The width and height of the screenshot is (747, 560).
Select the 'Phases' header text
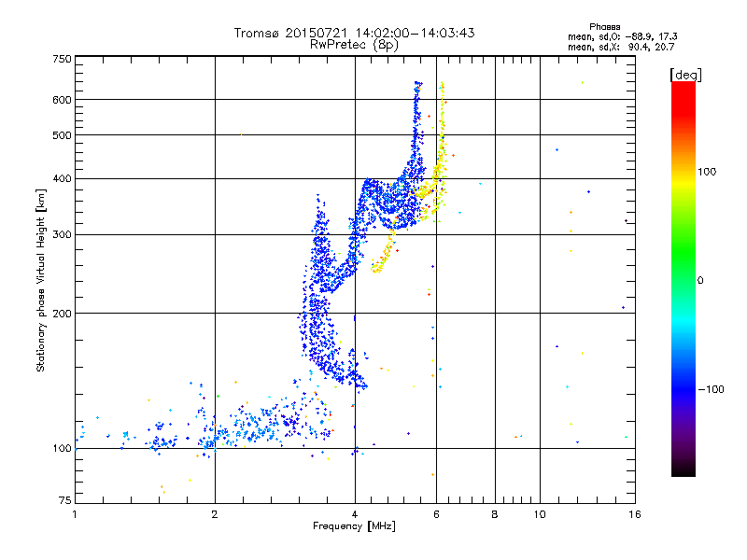point(604,27)
